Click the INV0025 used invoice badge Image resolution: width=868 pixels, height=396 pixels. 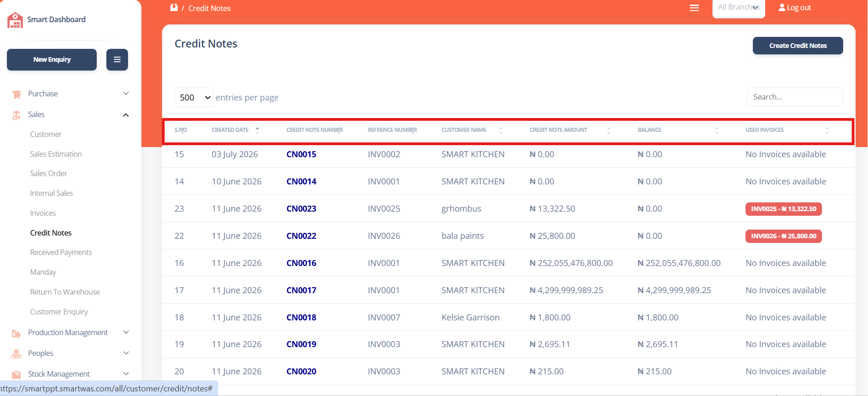783,209
